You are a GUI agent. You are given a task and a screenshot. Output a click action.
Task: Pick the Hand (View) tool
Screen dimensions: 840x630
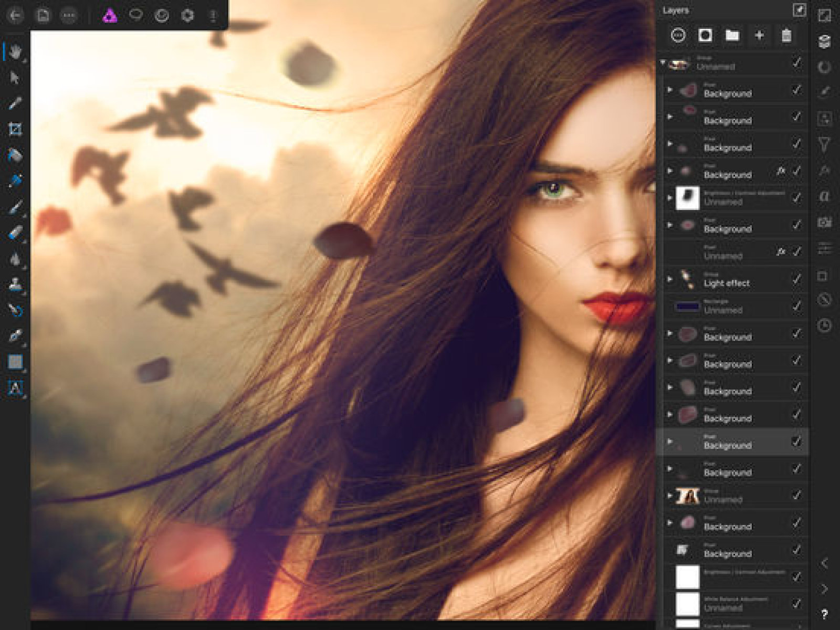(x=15, y=51)
